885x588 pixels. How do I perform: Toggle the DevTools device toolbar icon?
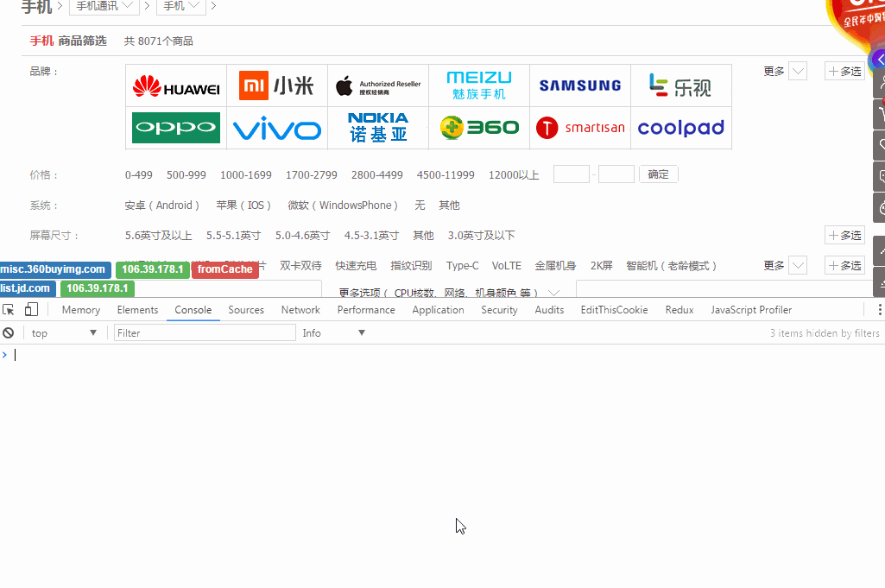(x=32, y=310)
